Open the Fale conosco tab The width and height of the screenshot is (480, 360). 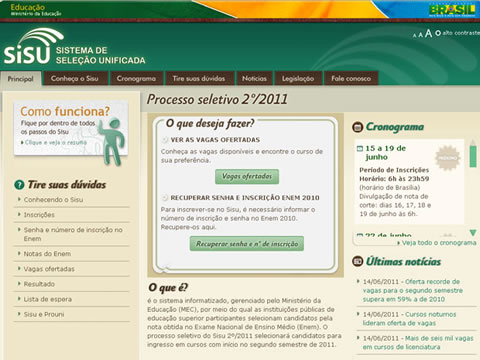pyautogui.click(x=351, y=79)
